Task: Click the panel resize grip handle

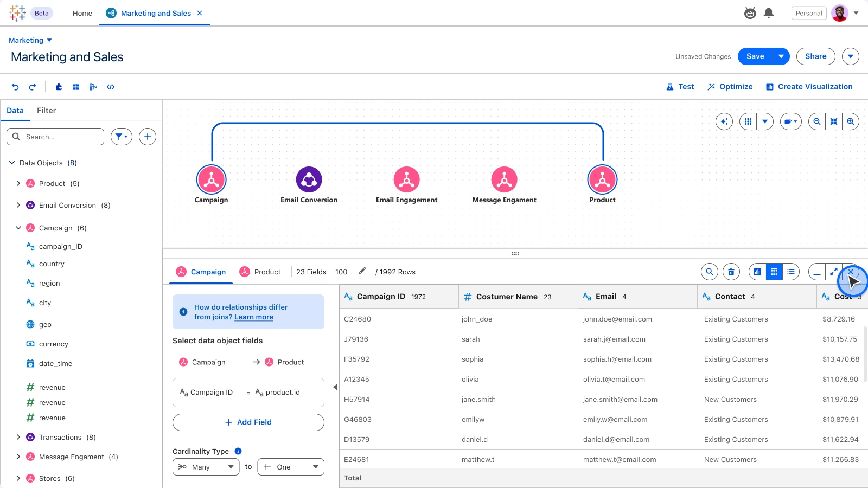Action: 515,254
